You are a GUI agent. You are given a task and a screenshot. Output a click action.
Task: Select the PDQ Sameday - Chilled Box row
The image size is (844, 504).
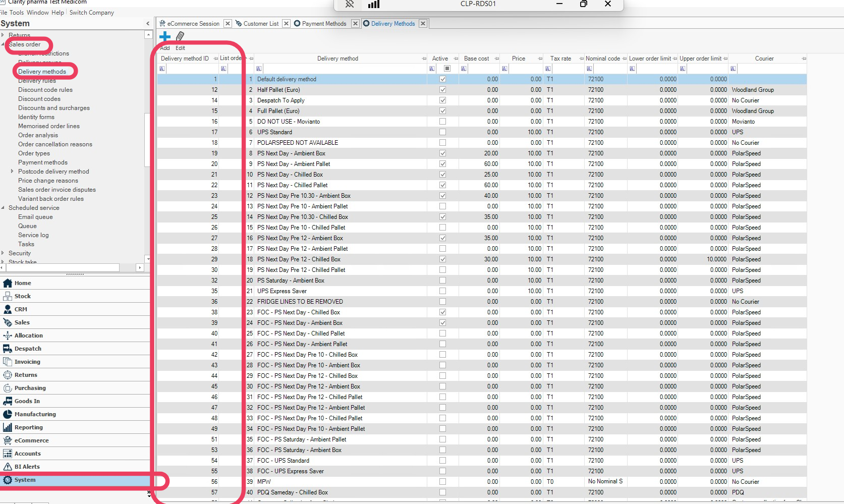[482, 492]
